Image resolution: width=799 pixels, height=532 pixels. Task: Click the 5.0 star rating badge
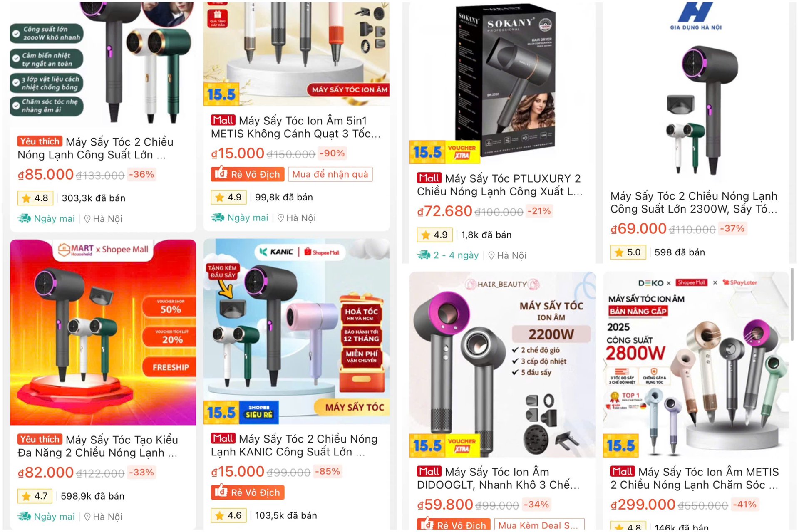(x=628, y=252)
